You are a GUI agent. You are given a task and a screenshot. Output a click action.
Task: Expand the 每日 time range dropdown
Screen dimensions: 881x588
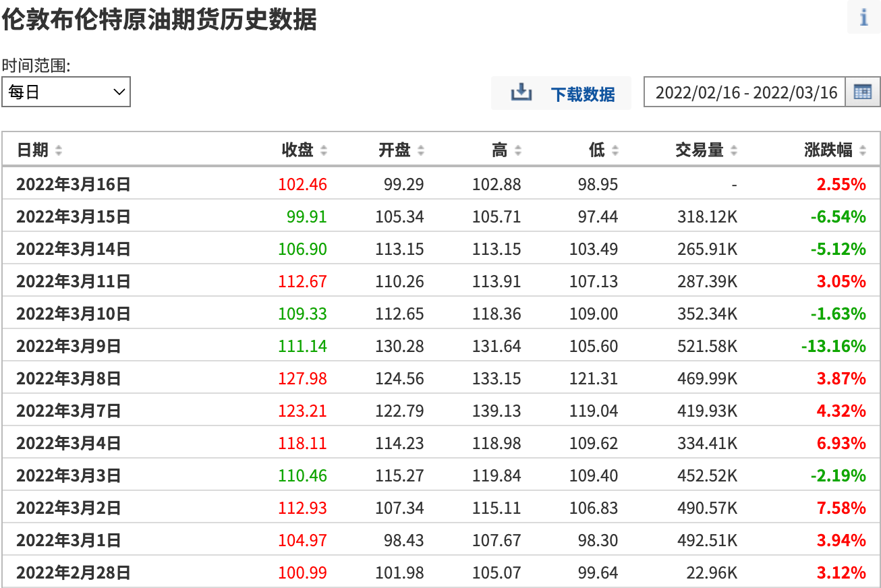click(x=66, y=92)
